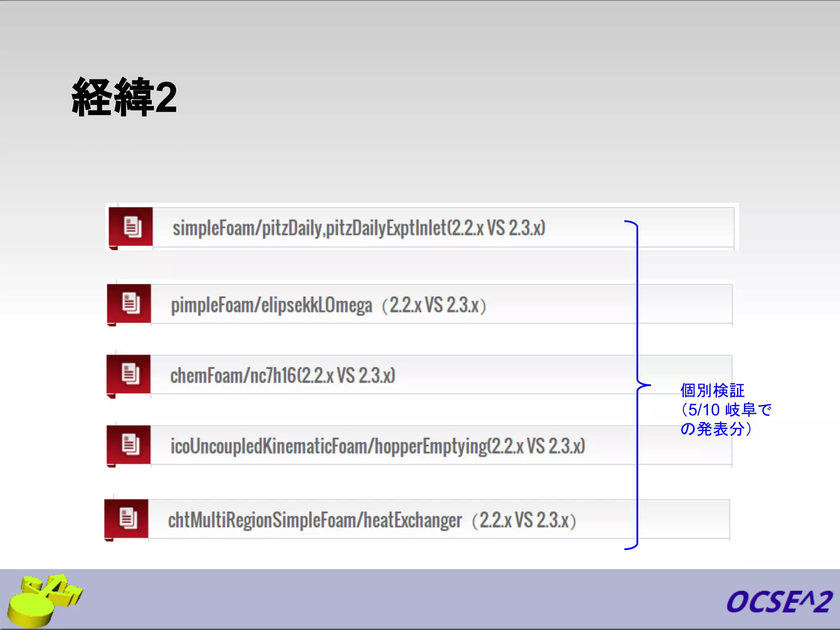Open pimpleFoam/elipsekkLOmega comparison link
Screen dimensions: 840x630
click(328, 305)
